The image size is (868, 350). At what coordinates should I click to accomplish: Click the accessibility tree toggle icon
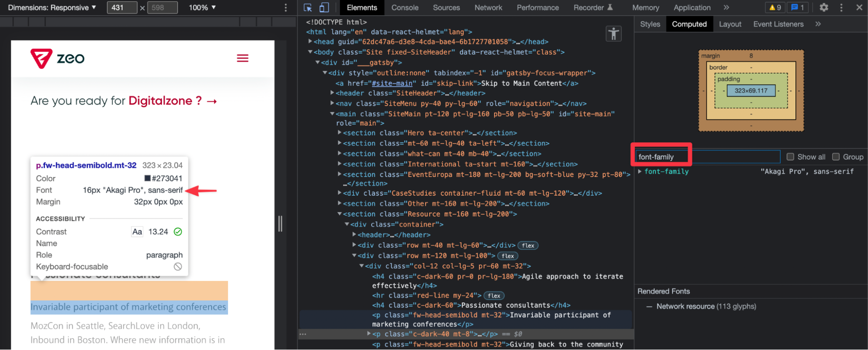pyautogui.click(x=614, y=33)
